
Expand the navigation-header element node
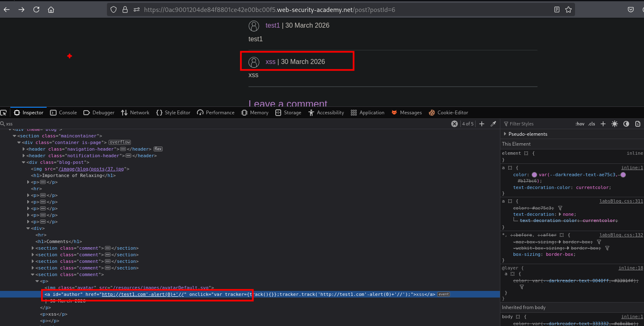pyautogui.click(x=24, y=149)
